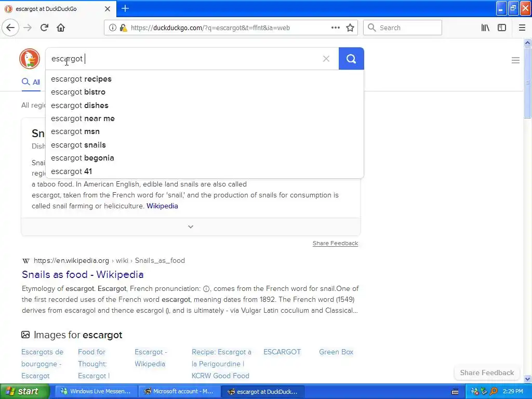
Task: Toggle the sidebars view icon
Action: coord(502,28)
